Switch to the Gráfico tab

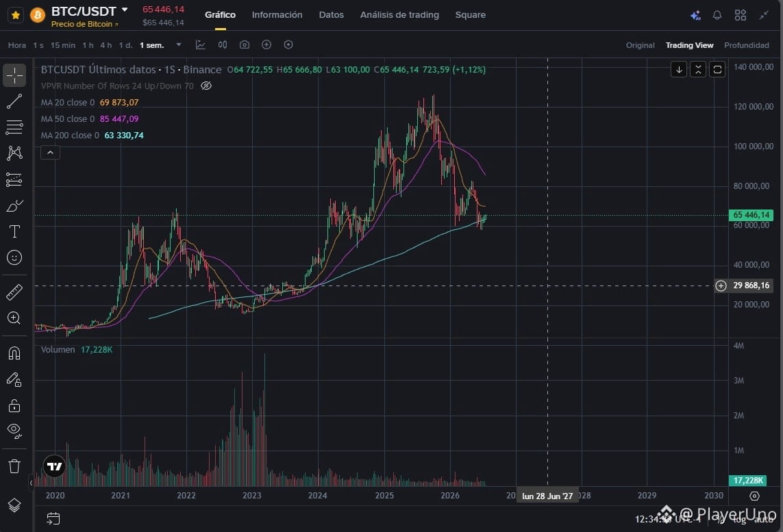click(220, 15)
